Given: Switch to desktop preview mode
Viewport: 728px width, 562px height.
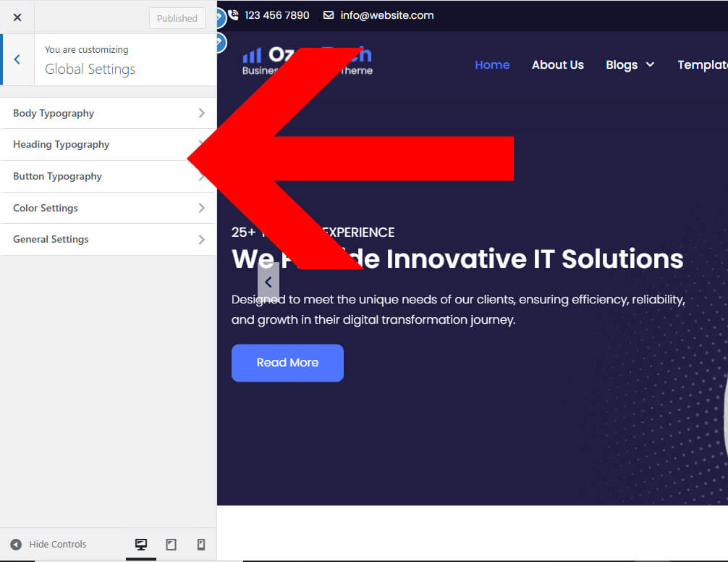Looking at the screenshot, I should tap(141, 545).
